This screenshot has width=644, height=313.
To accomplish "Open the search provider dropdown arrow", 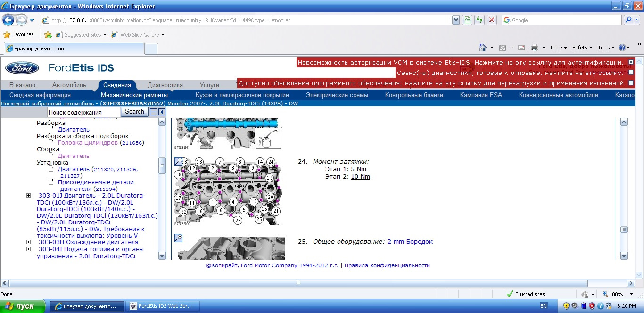I will click(637, 20).
